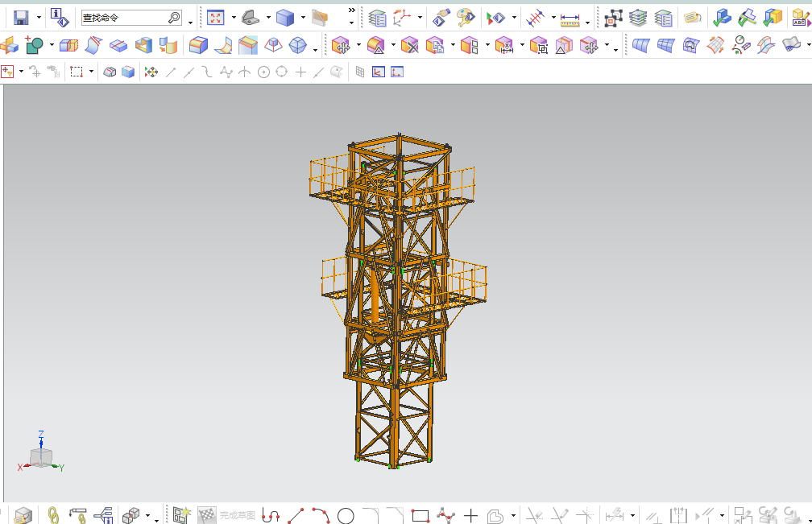Image resolution: width=812 pixels, height=524 pixels.
Task: Click the show and hide icon
Action: pyautogui.click(x=495, y=19)
